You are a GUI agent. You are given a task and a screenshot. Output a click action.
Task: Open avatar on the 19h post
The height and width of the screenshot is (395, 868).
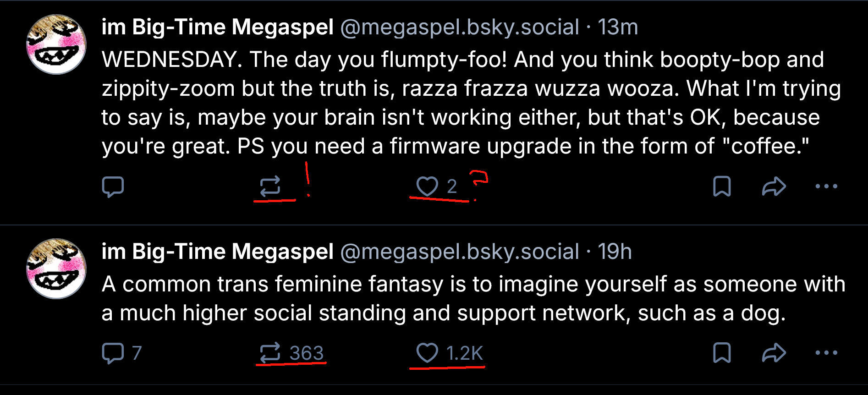56,269
